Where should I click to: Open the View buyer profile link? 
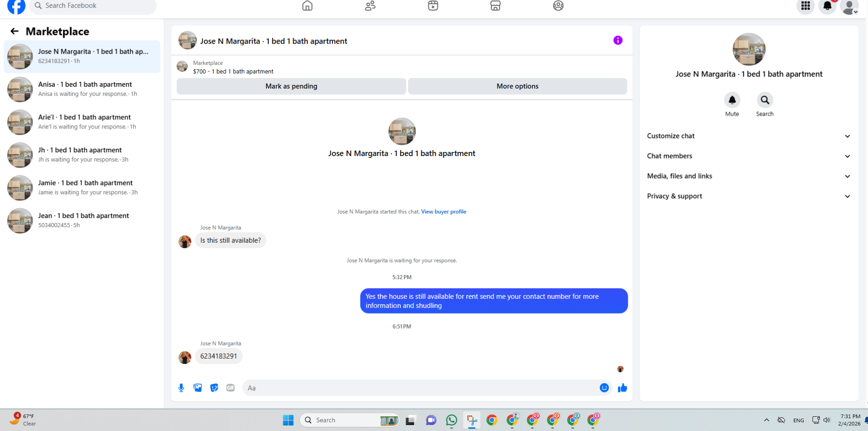[443, 212]
